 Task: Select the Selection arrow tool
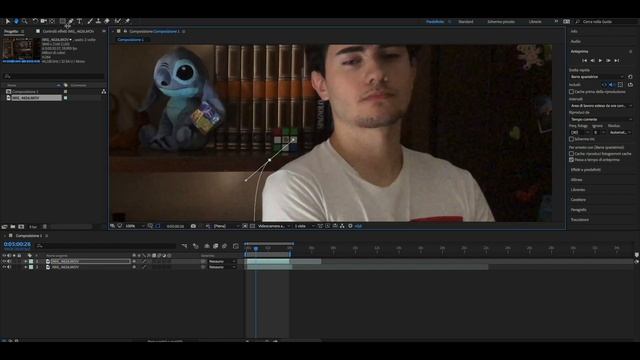tap(7, 21)
